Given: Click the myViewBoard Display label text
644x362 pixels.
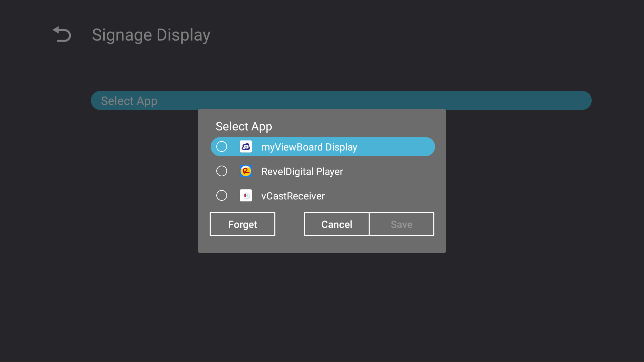Looking at the screenshot, I should pos(309,147).
